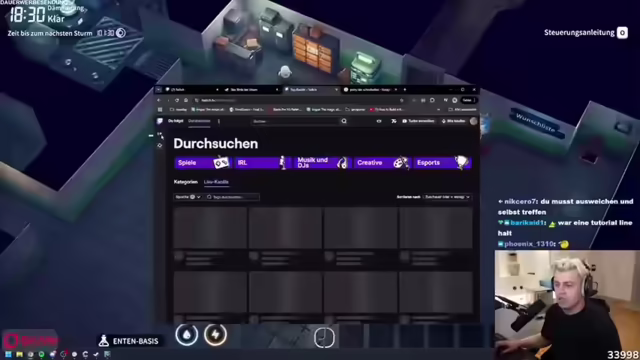
Task: Open the browser profile icon
Action: [x=455, y=100]
